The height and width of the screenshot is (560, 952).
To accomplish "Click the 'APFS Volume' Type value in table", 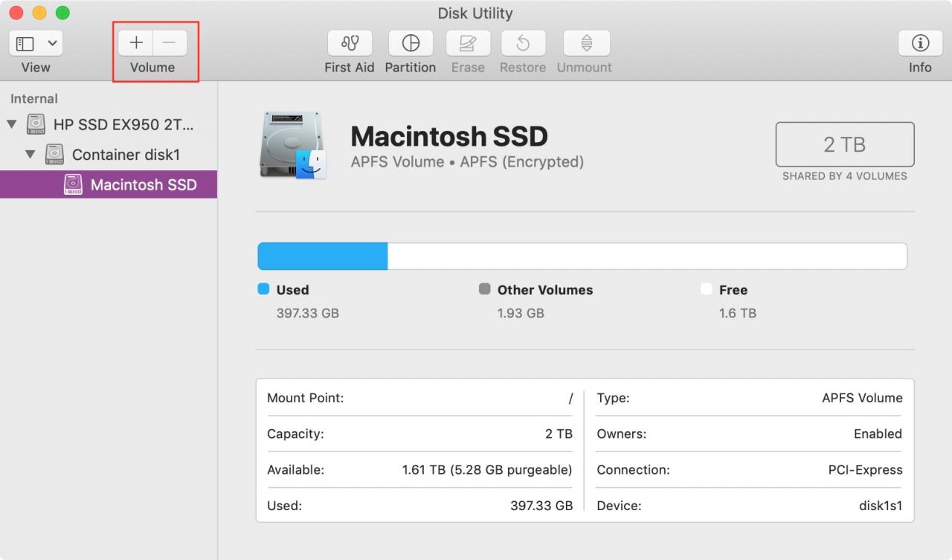I will [x=862, y=398].
